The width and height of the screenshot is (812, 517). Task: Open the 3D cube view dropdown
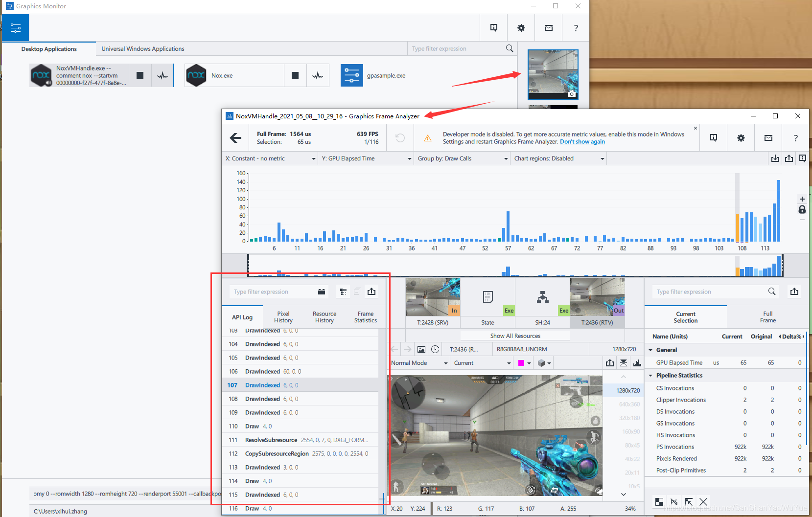tap(544, 363)
